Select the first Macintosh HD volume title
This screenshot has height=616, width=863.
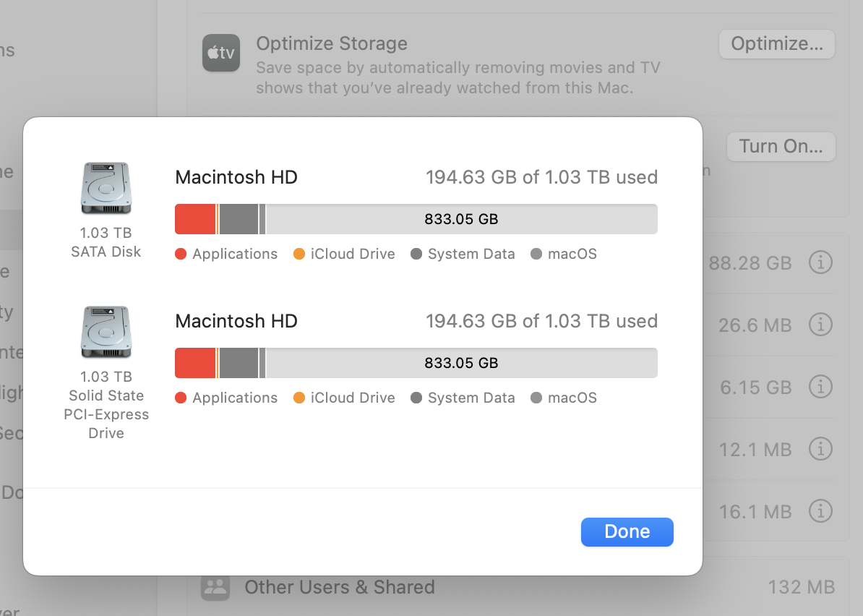coord(236,176)
